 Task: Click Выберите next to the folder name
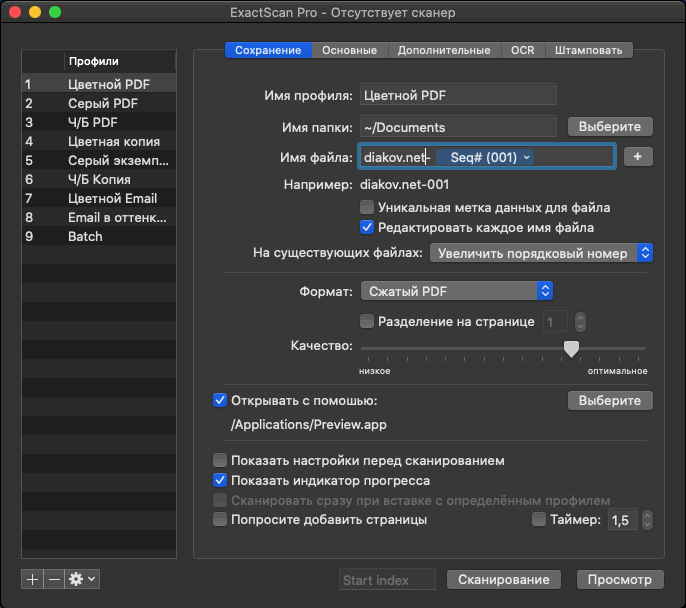click(610, 127)
